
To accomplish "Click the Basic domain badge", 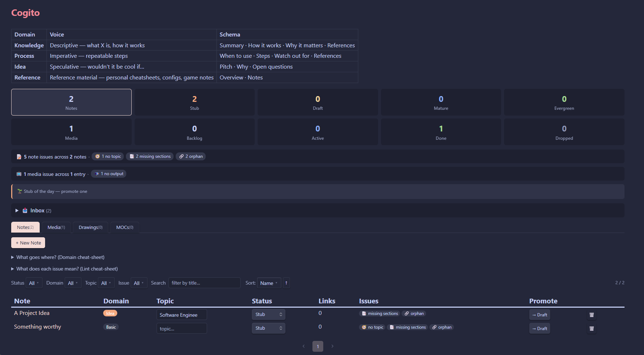I will click(x=111, y=327).
